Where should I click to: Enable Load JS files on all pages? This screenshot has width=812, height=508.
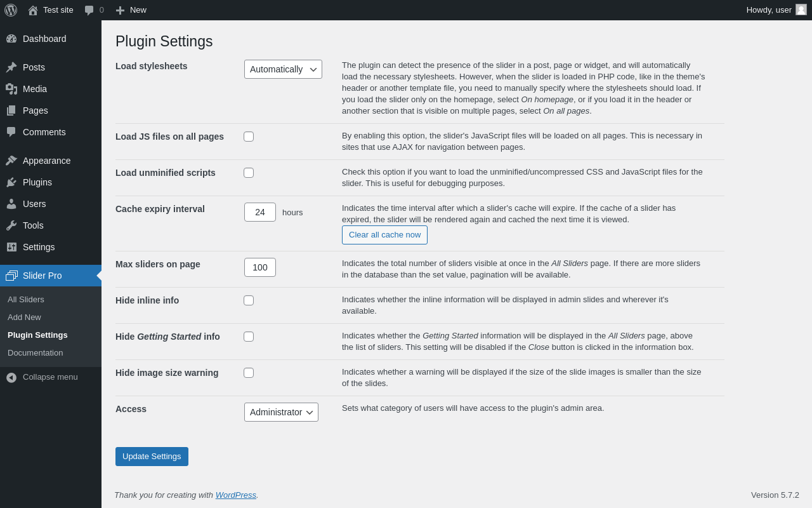point(249,137)
